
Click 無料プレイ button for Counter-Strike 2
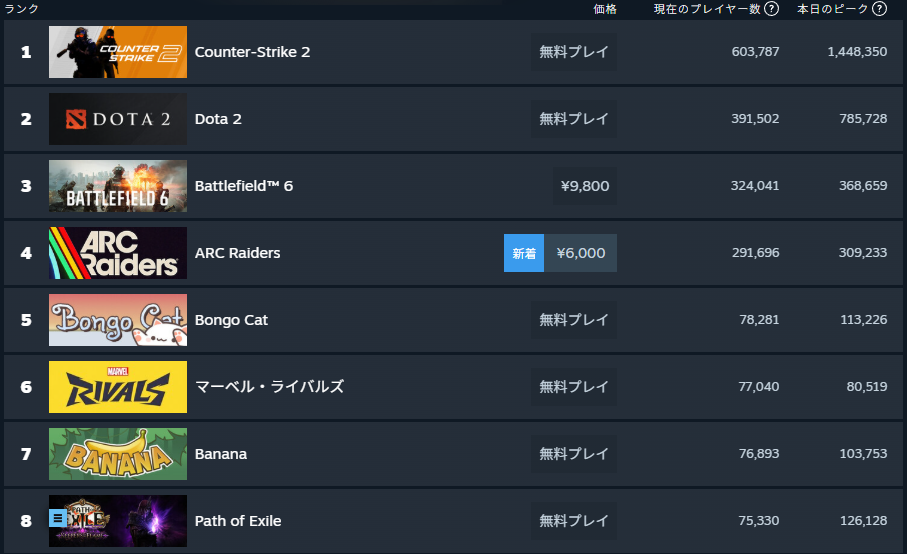tap(573, 52)
